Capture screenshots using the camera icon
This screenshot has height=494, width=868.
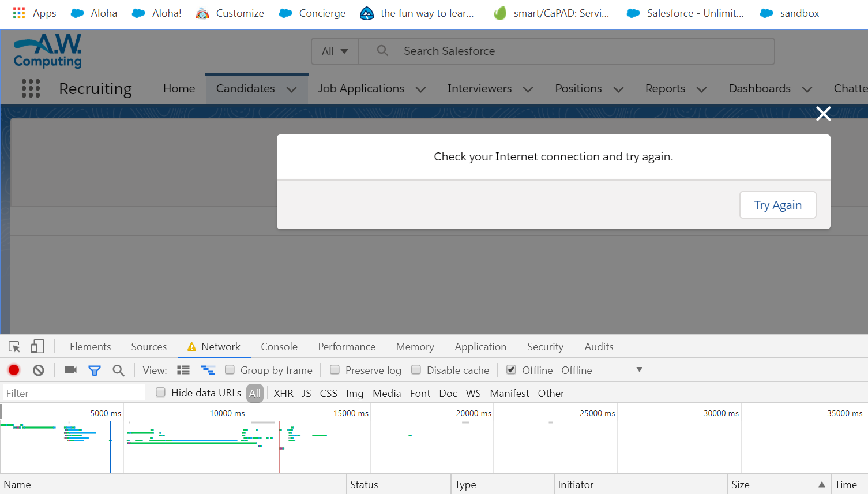pos(70,369)
